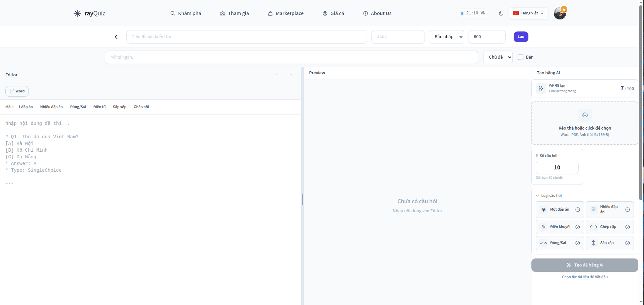This screenshot has width=644, height=305.
Task: Click the Tạo bằng AI panel title
Action: point(548,73)
